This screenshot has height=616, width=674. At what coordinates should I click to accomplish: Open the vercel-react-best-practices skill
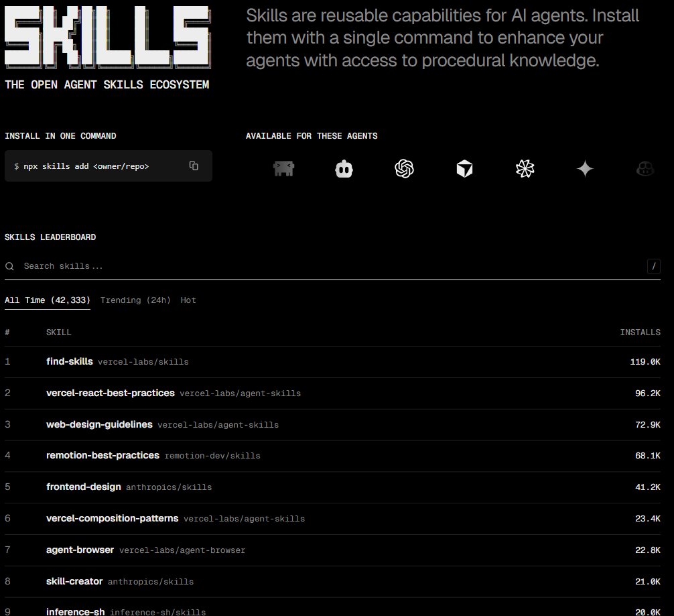tap(112, 393)
